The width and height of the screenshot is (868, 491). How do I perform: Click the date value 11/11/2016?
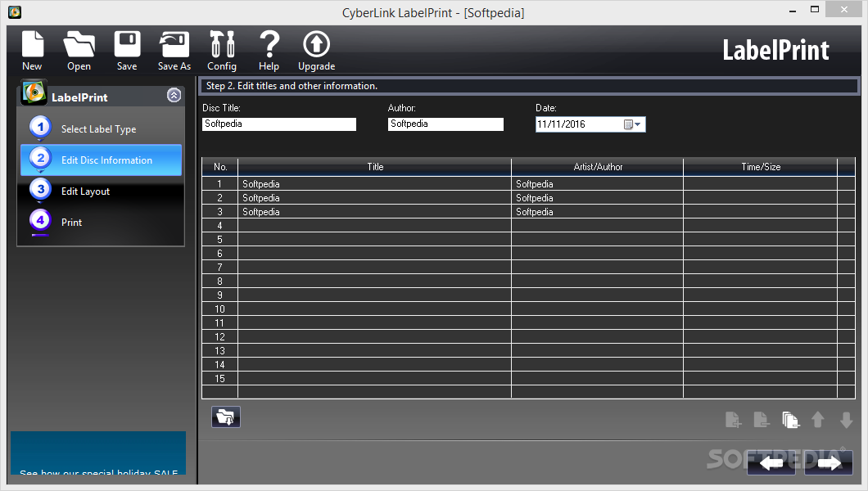tap(561, 124)
